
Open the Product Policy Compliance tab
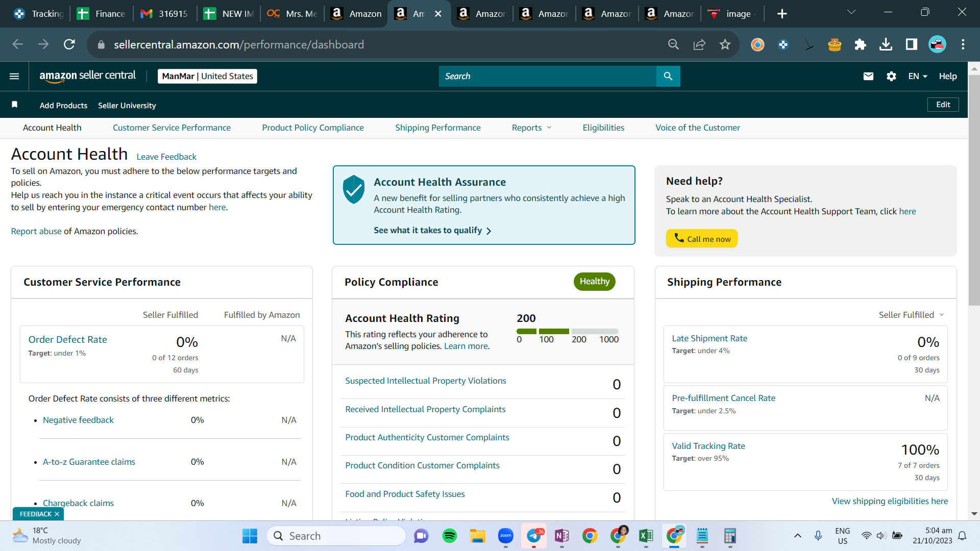[x=313, y=128]
